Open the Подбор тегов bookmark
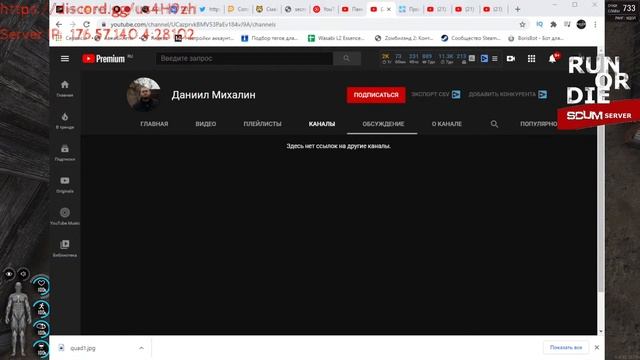This screenshot has width=640, height=360. 270,38
